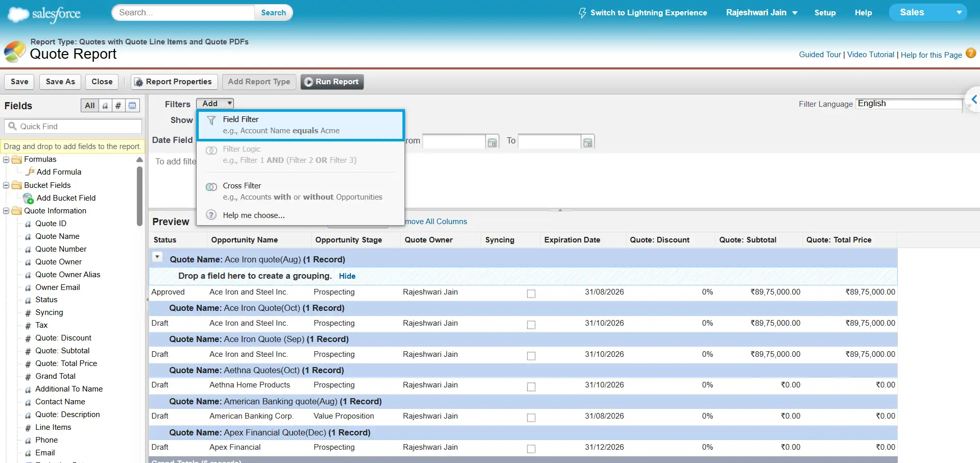Click the fields list vertical scrollbar

(x=139, y=196)
